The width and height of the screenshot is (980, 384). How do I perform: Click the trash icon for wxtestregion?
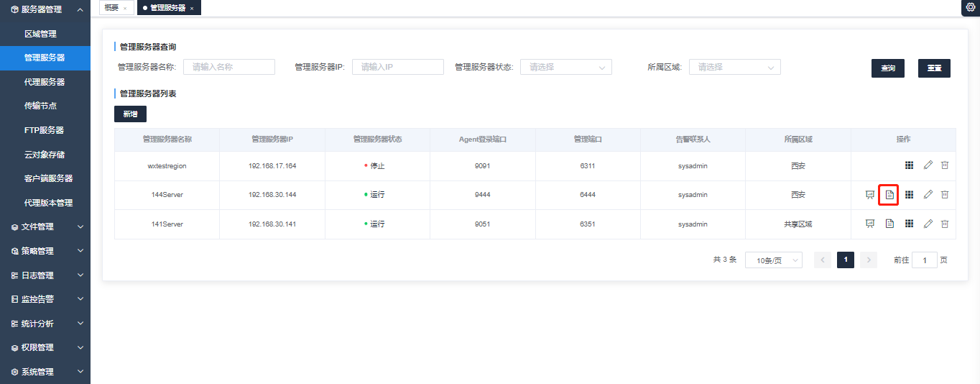click(945, 165)
